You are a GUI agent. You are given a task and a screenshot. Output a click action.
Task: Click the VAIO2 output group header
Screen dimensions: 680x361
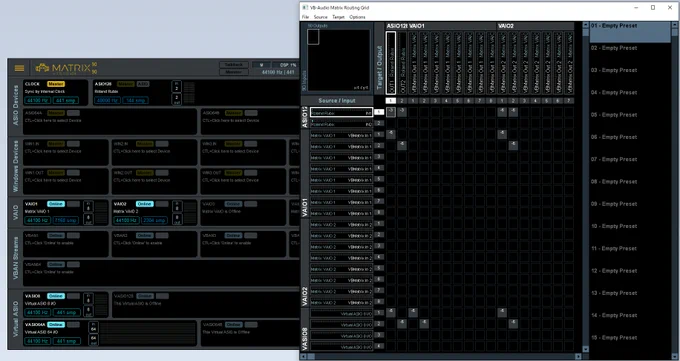click(x=506, y=26)
